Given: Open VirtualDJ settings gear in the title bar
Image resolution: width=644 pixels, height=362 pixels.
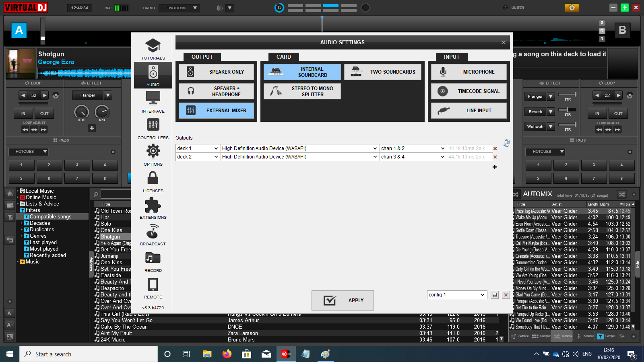Looking at the screenshot, I should (x=572, y=8).
